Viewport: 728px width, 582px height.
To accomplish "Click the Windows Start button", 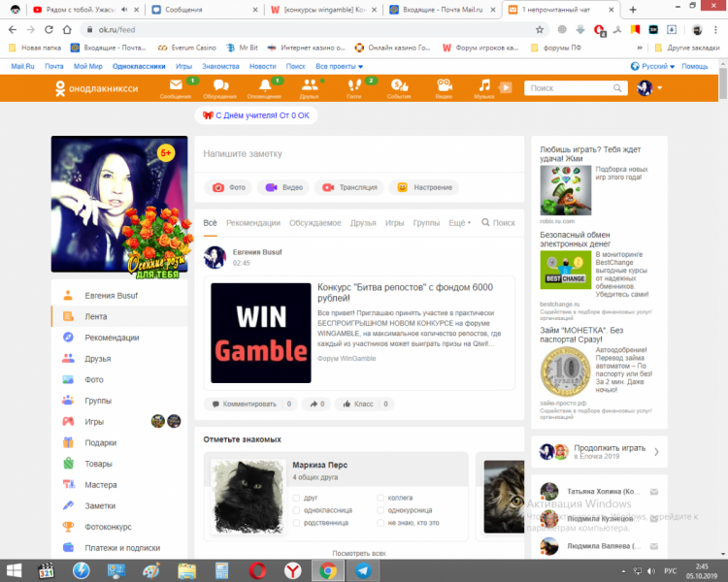I will (14, 571).
